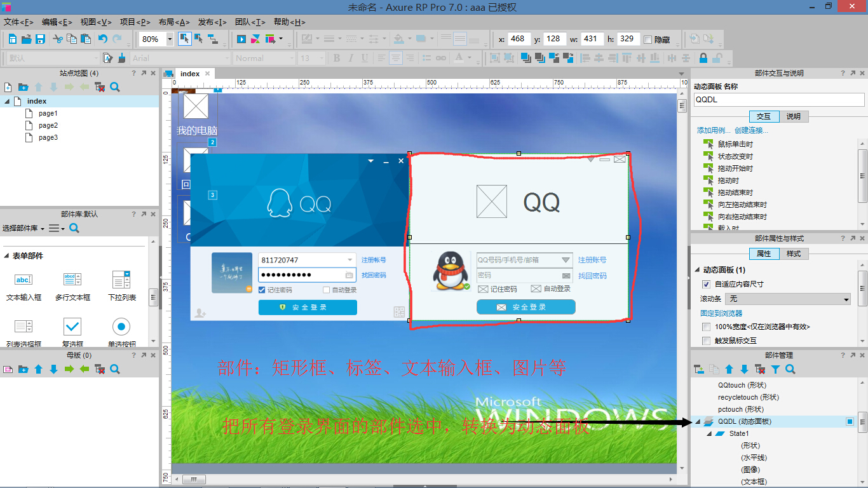868x488 pixels.
Task: Add a folder in the sitemap panel
Action: [24, 87]
